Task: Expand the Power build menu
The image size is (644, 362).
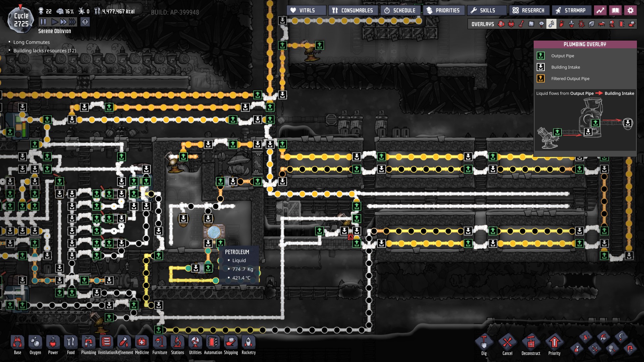Action: coord(53,343)
